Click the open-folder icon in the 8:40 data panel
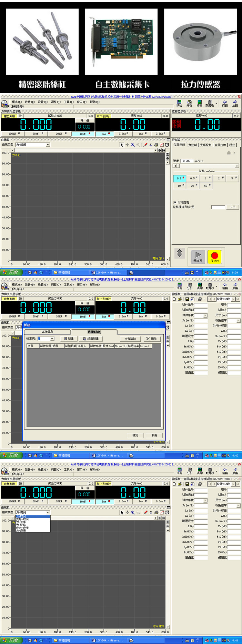This screenshot has height=644, width=242. tap(180, 299)
